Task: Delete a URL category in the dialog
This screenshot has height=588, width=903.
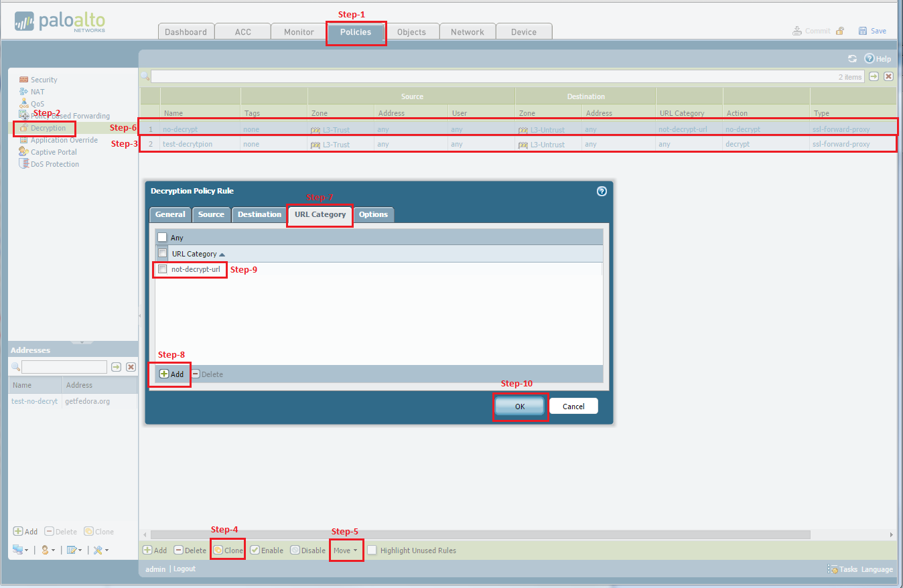Action: tap(207, 374)
